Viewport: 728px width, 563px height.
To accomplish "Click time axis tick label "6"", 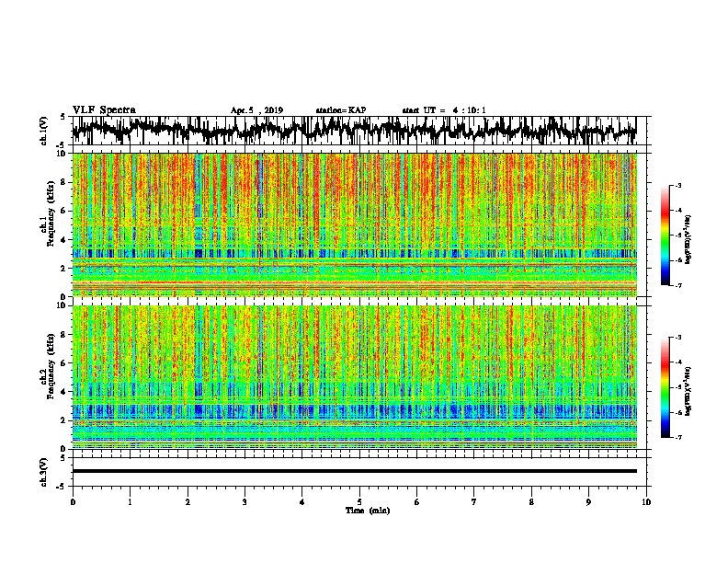I will 417,502.
